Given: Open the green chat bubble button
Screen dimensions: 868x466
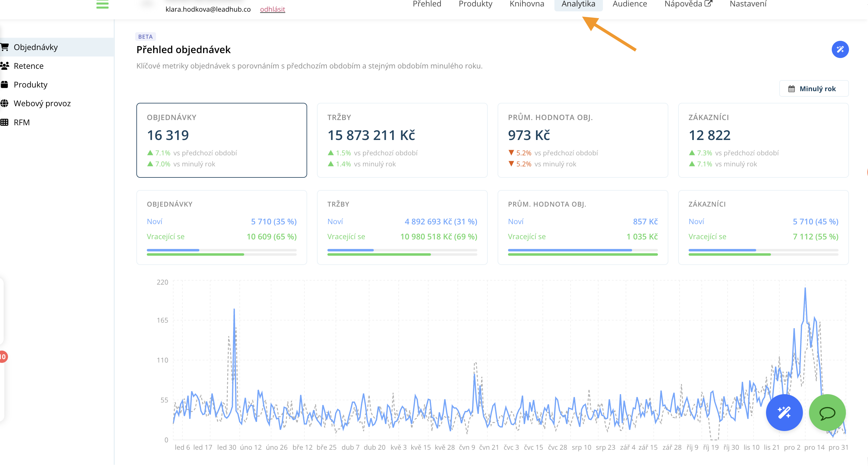Looking at the screenshot, I should click(x=827, y=413).
